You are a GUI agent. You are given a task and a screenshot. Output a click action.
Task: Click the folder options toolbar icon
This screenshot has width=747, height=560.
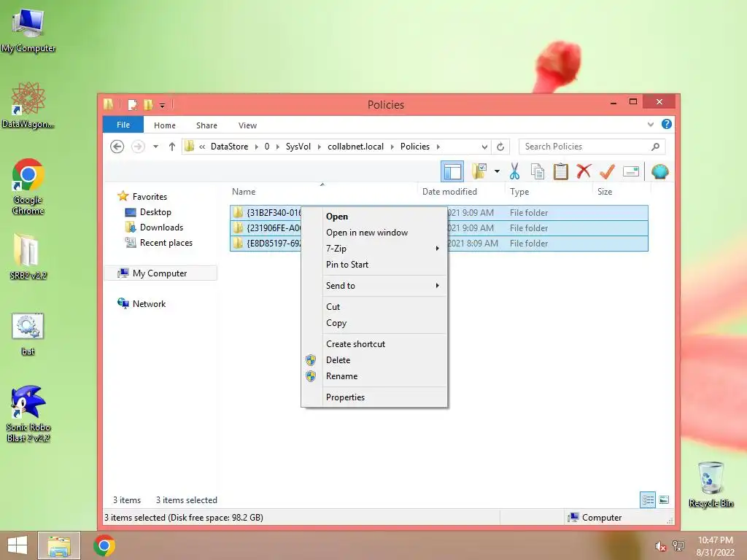coord(479,171)
